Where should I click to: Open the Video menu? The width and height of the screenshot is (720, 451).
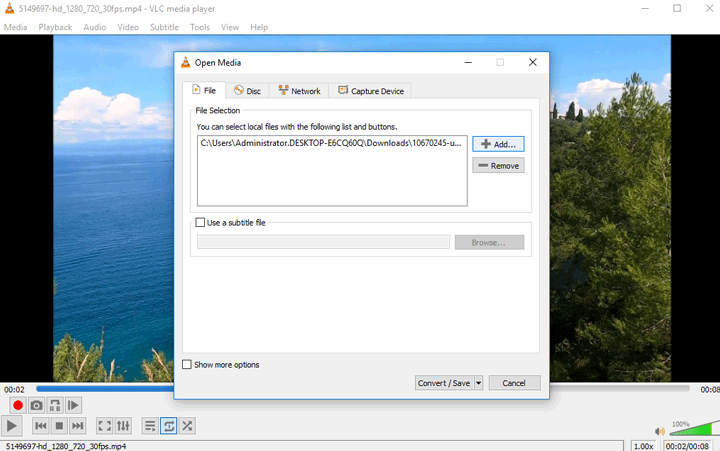coord(128,27)
